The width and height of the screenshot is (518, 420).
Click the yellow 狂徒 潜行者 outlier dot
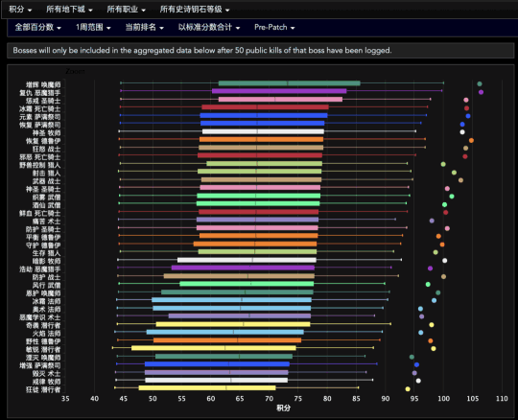408,389
